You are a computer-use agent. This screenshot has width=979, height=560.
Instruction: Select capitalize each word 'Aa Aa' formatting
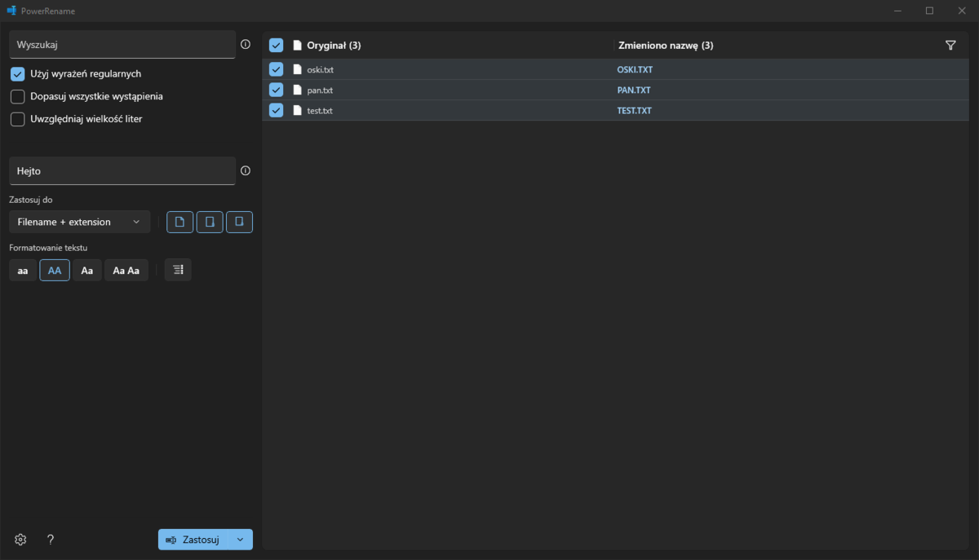point(126,271)
